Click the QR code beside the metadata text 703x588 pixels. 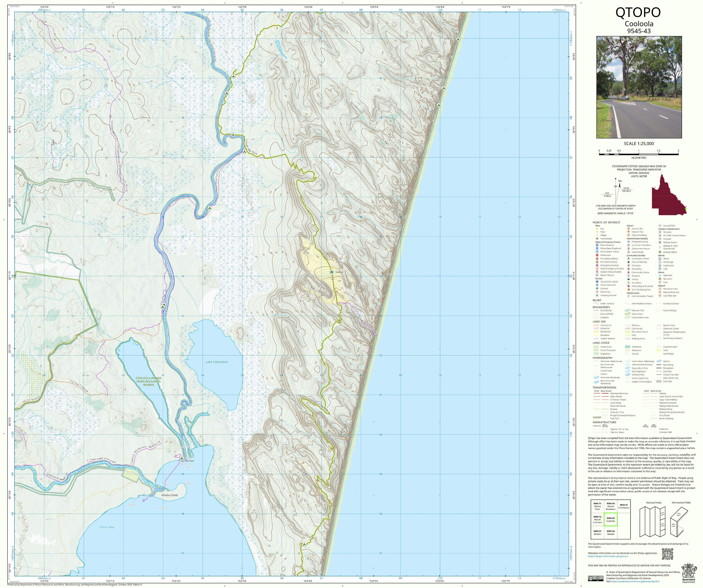coord(667,554)
